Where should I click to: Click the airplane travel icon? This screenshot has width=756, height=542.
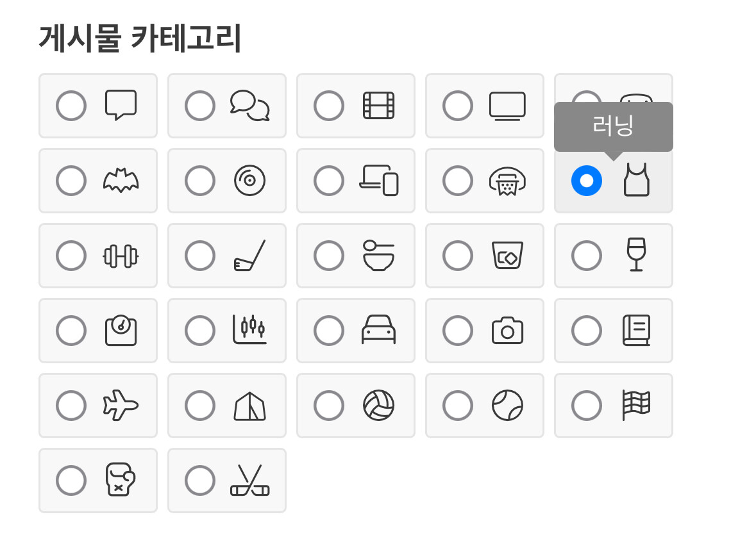pyautogui.click(x=121, y=405)
